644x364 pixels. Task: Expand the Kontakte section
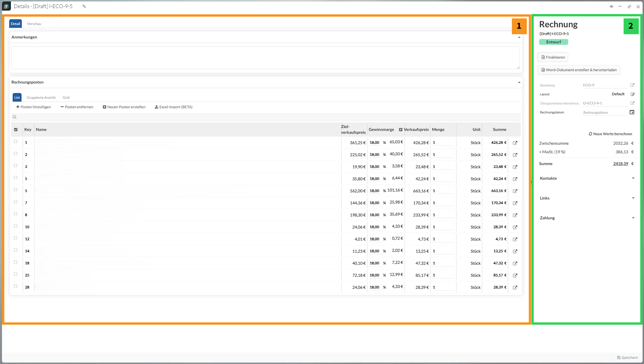tap(633, 178)
